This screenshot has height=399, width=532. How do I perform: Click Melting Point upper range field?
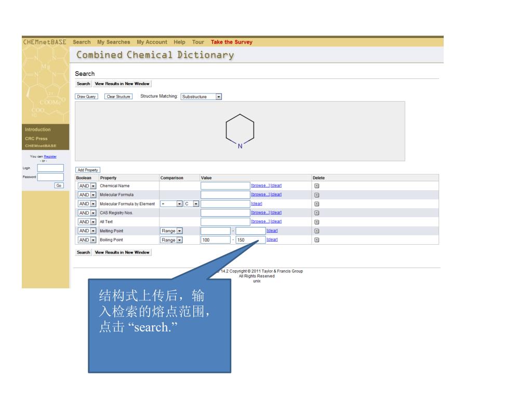251,231
